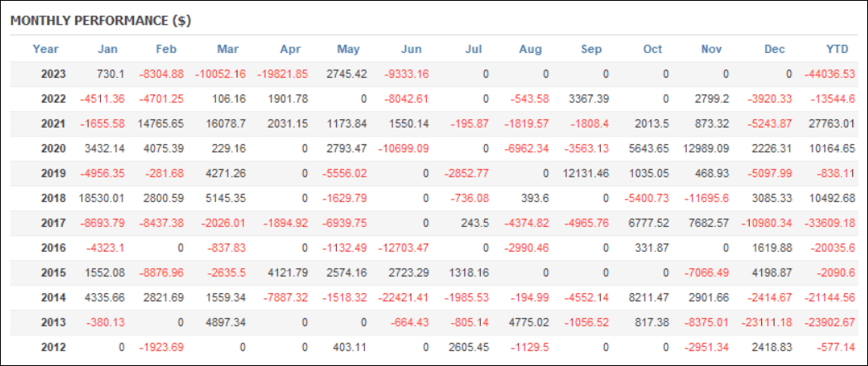Click the Sep column header
Viewport: 868px width, 366px height.
[592, 49]
